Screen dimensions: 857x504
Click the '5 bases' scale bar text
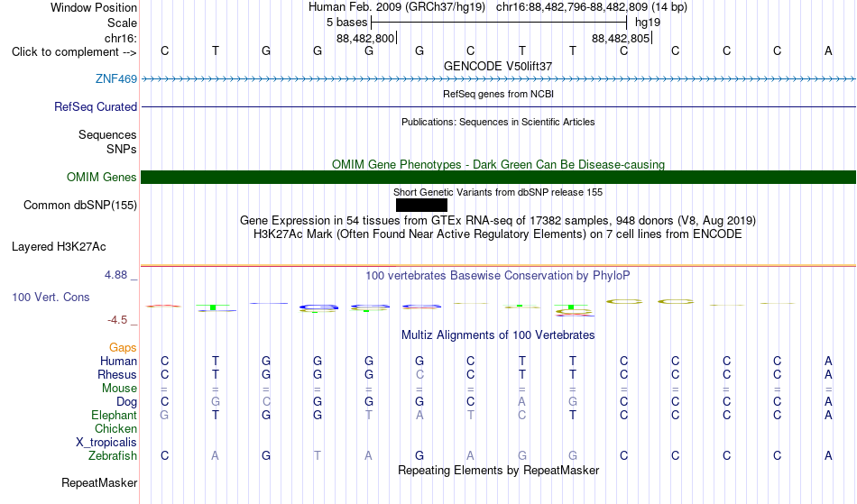point(346,23)
